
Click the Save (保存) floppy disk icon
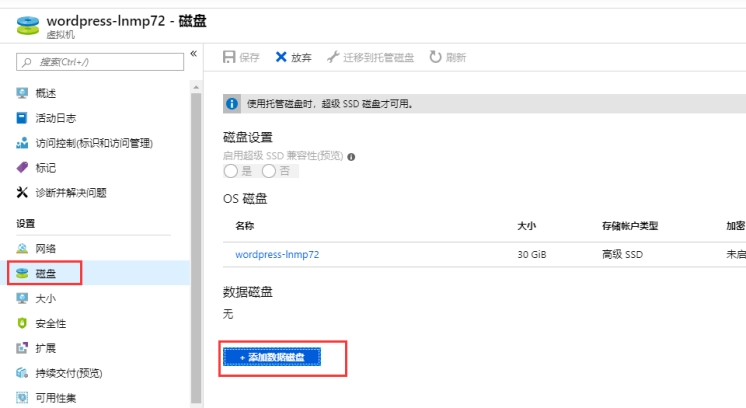(229, 57)
